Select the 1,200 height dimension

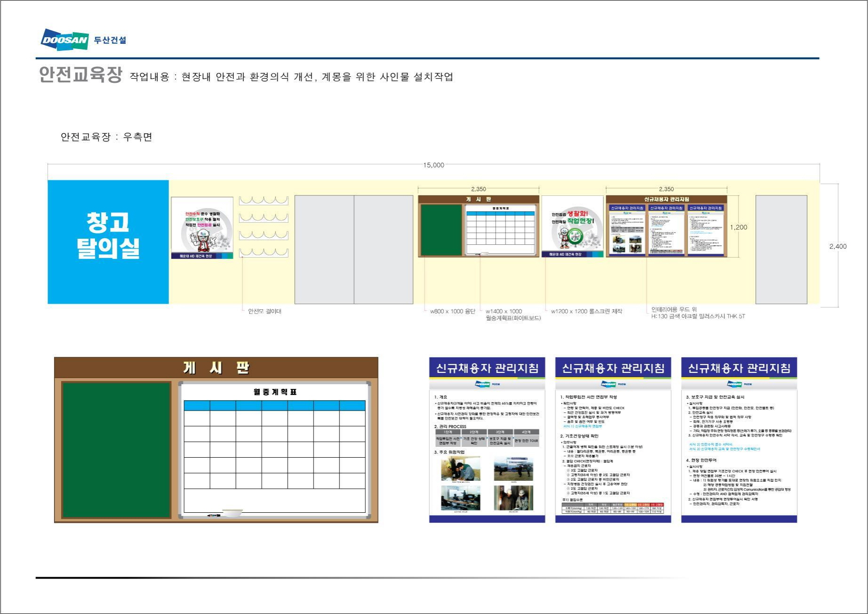coord(739,227)
